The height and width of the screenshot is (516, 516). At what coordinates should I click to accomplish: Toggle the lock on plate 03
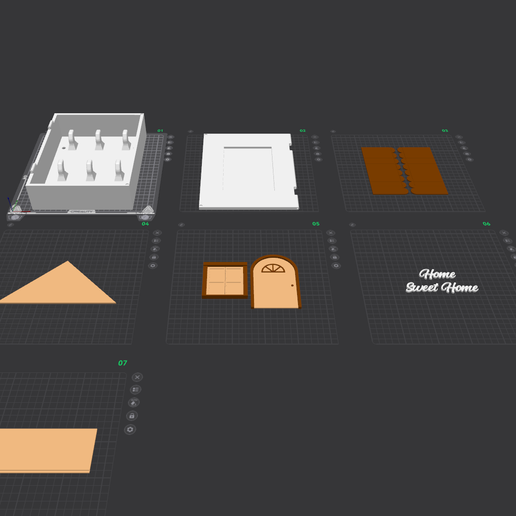click(467, 154)
